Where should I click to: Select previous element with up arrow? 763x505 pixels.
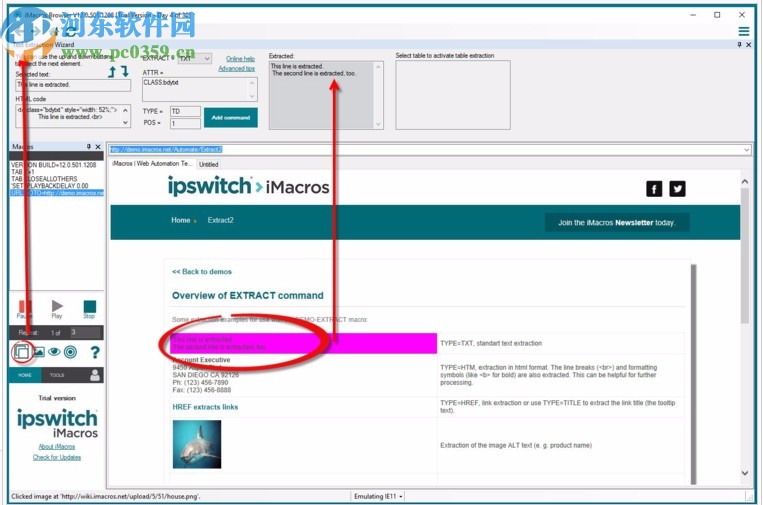click(112, 72)
